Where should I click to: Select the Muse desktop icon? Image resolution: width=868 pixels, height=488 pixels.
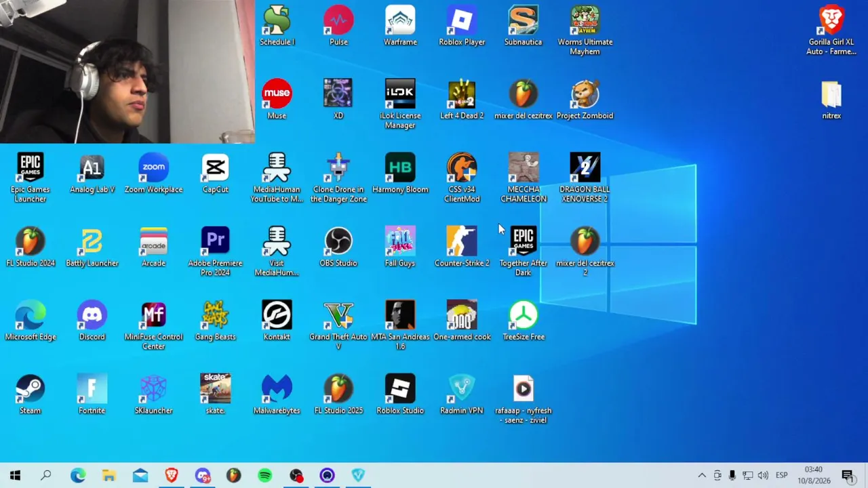point(277,100)
